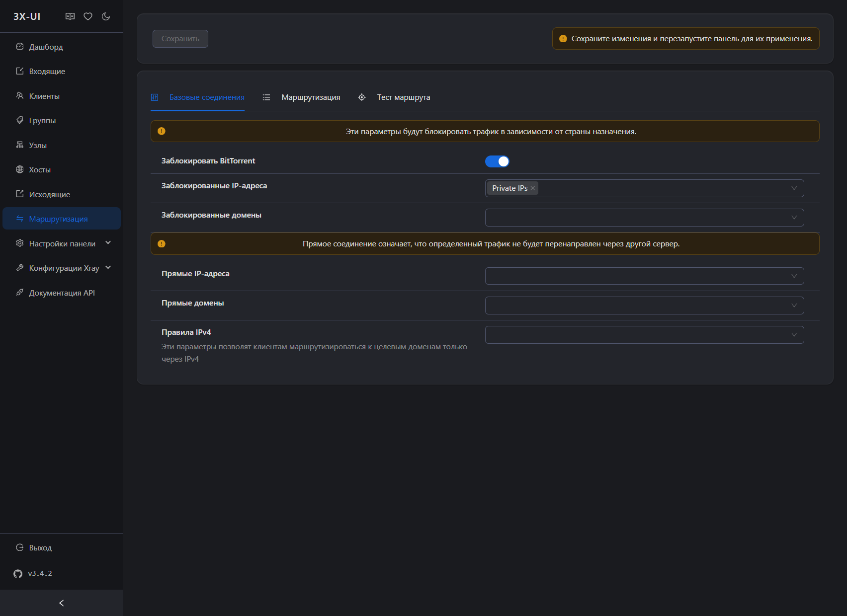Click the Маршрутизация swap arrows icon

click(20, 219)
